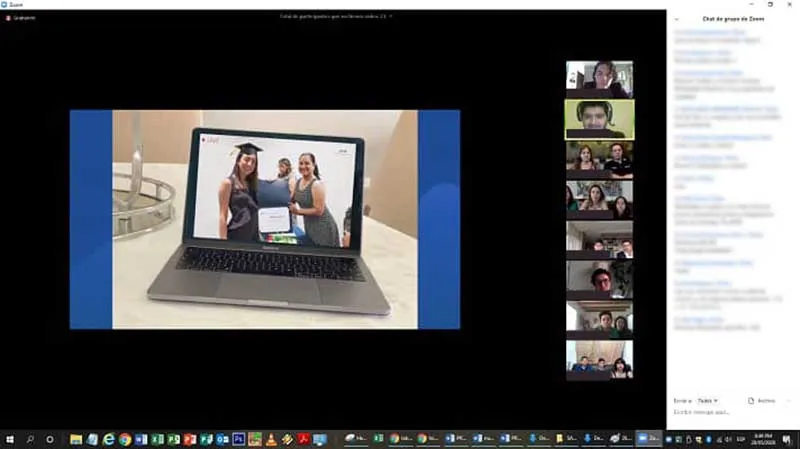Image resolution: width=800 pixels, height=449 pixels.
Task: Select the highlighted active speaker thumbnail
Action: coord(599,119)
